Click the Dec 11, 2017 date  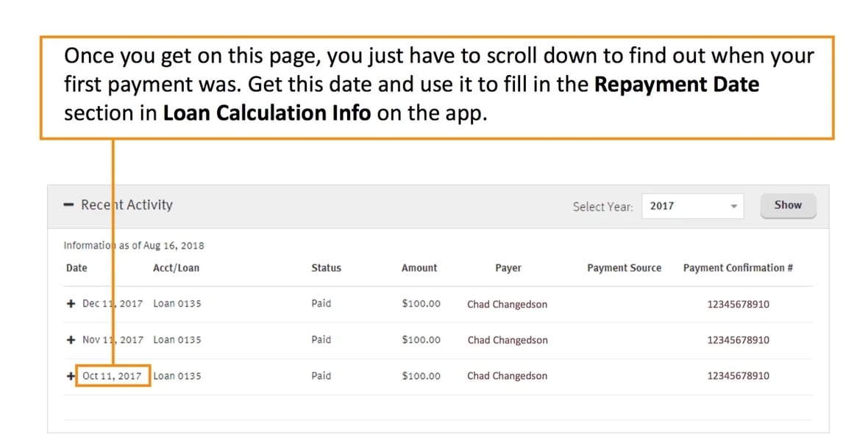(x=113, y=304)
